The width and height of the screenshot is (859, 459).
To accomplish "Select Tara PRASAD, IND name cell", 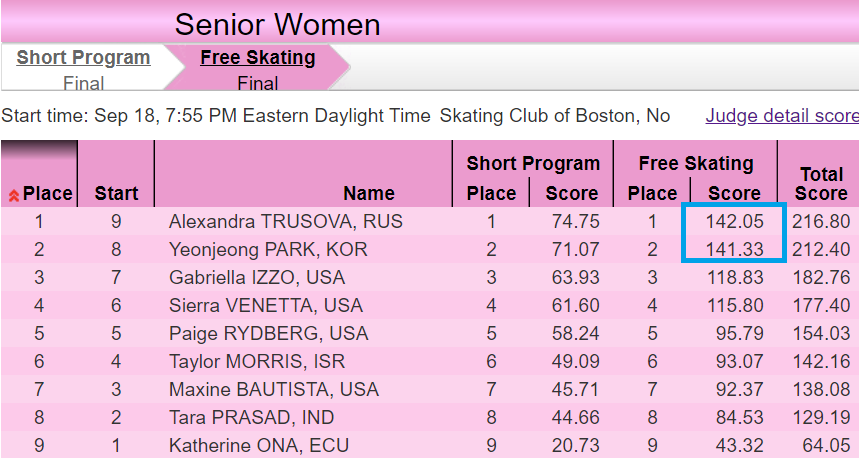I will [x=251, y=417].
